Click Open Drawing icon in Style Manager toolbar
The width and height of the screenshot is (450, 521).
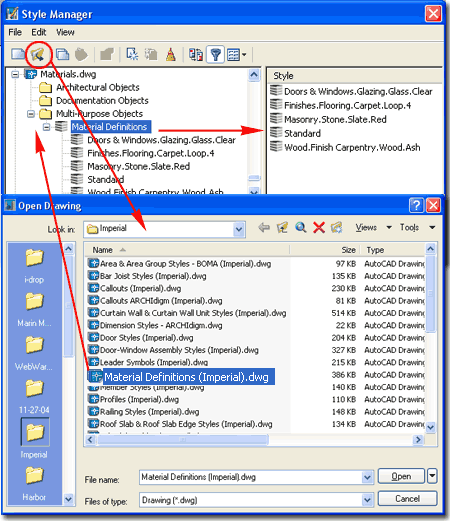point(38,54)
